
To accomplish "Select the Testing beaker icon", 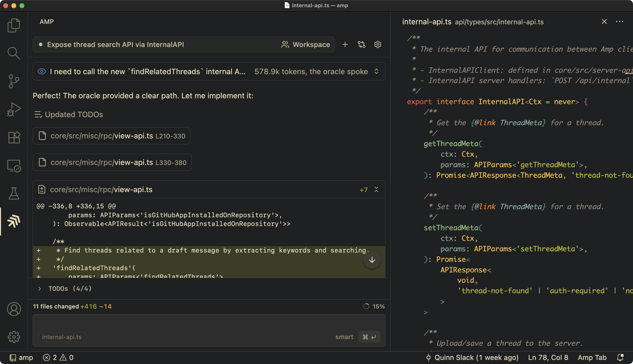I will tap(14, 193).
